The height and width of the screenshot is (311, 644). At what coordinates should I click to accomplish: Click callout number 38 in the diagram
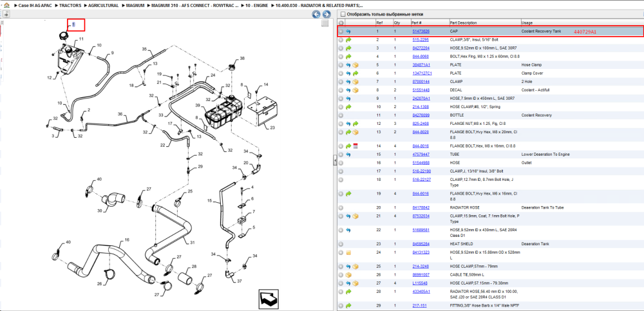tap(242, 59)
